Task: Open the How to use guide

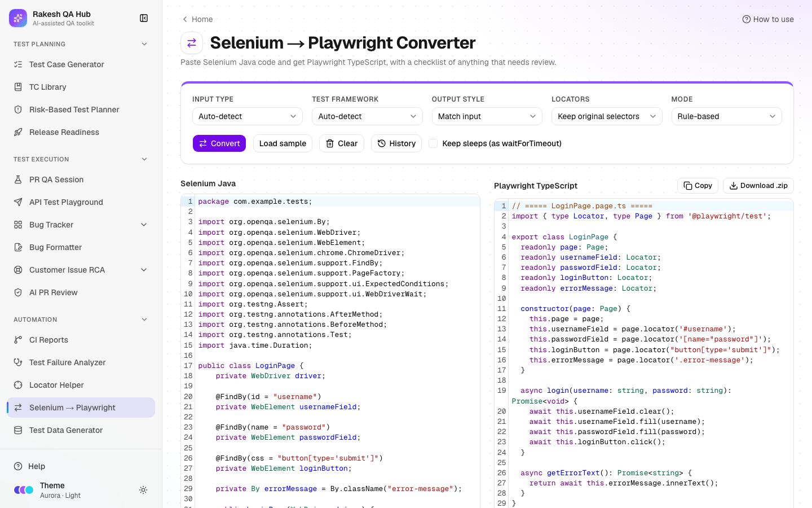Action: point(768,19)
